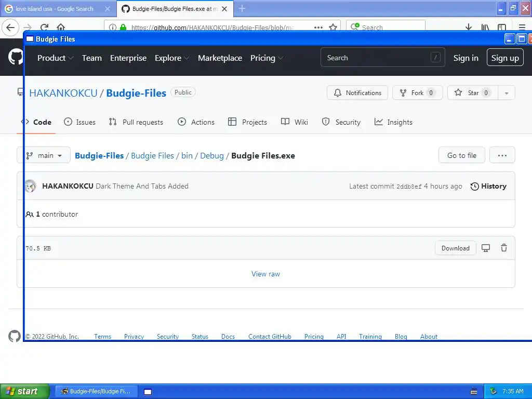Go to Firefox home page icon
532x399 pixels.
tap(61, 27)
